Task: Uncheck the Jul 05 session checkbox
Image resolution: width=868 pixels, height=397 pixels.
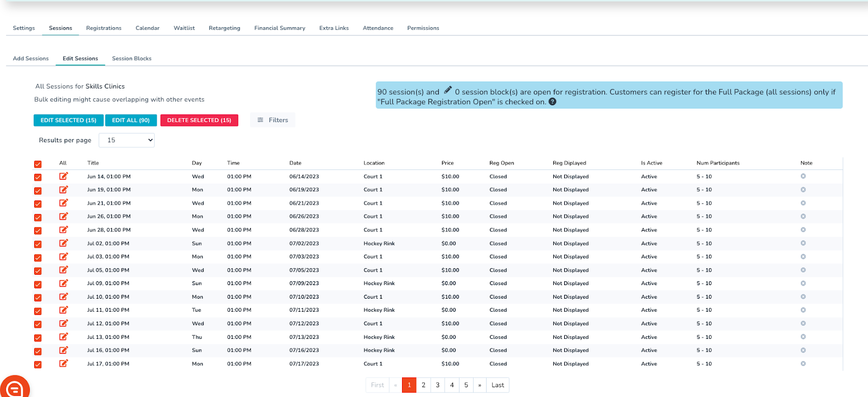Action: [x=38, y=271]
